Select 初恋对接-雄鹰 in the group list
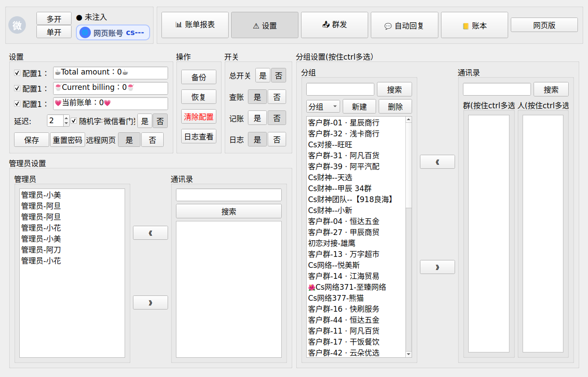 pyautogui.click(x=356, y=243)
